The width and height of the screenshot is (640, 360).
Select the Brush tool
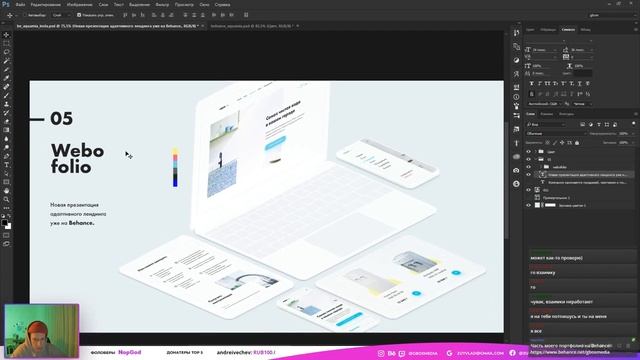[6, 96]
